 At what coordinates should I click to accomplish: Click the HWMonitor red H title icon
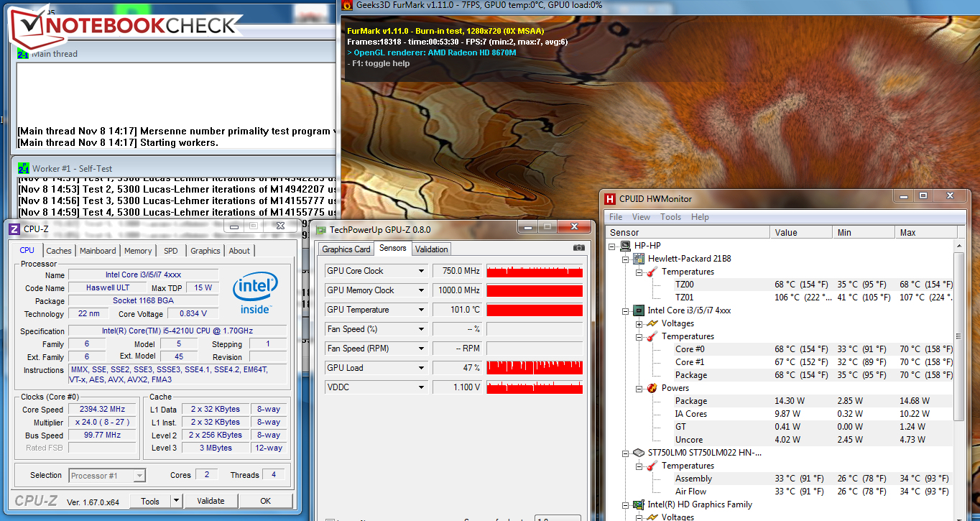click(610, 199)
